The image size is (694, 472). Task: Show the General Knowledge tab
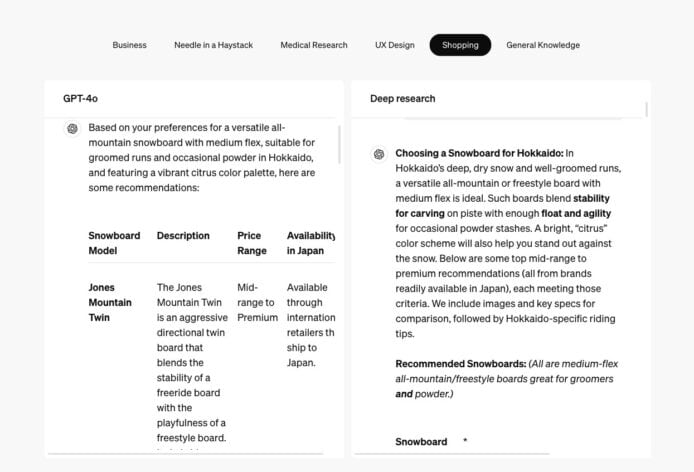[543, 45]
